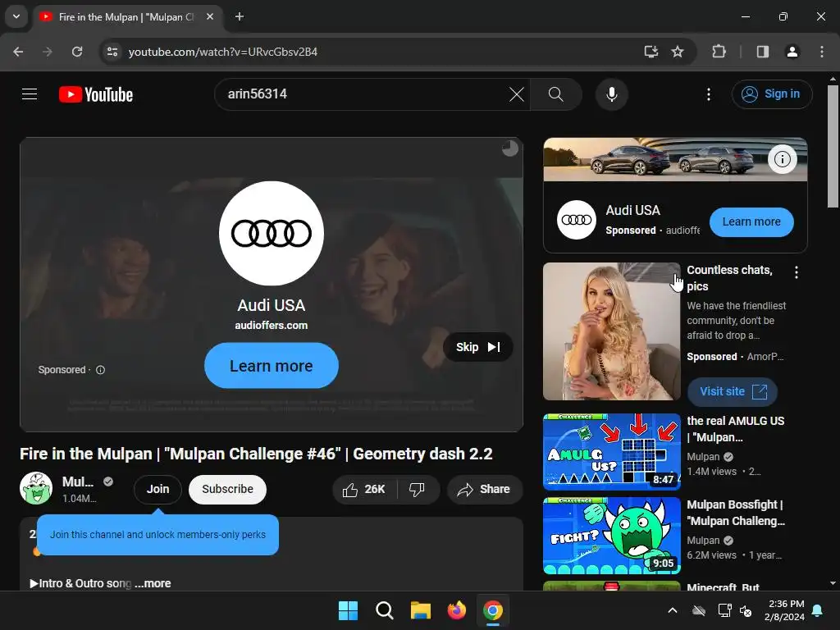This screenshot has height=630, width=840.
Task: Open Windows taskbar search
Action: [x=384, y=610]
